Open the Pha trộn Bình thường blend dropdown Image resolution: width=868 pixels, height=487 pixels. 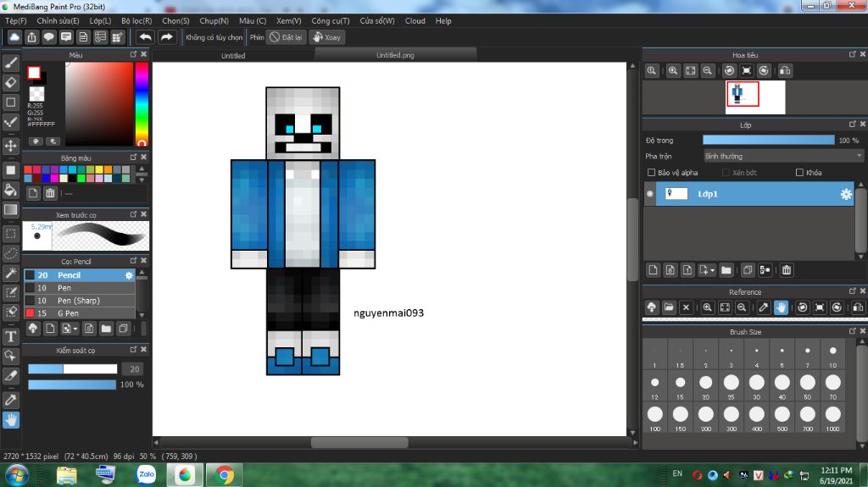pos(782,156)
